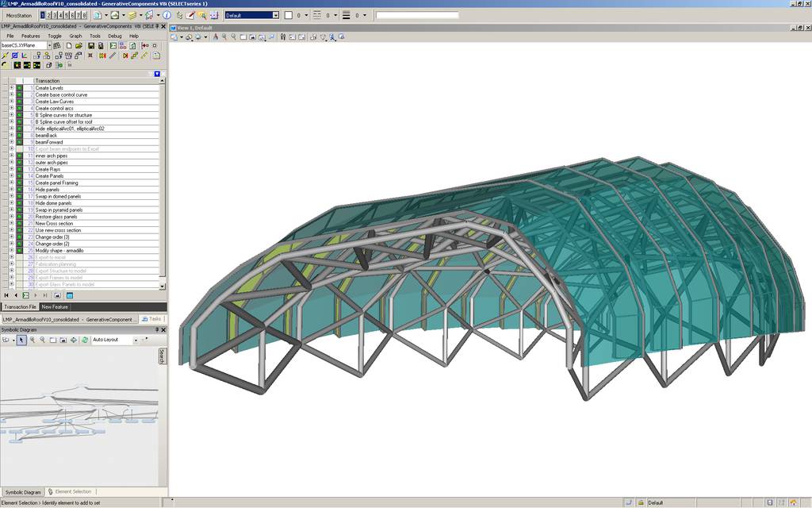Open the Graph menu

(75, 36)
